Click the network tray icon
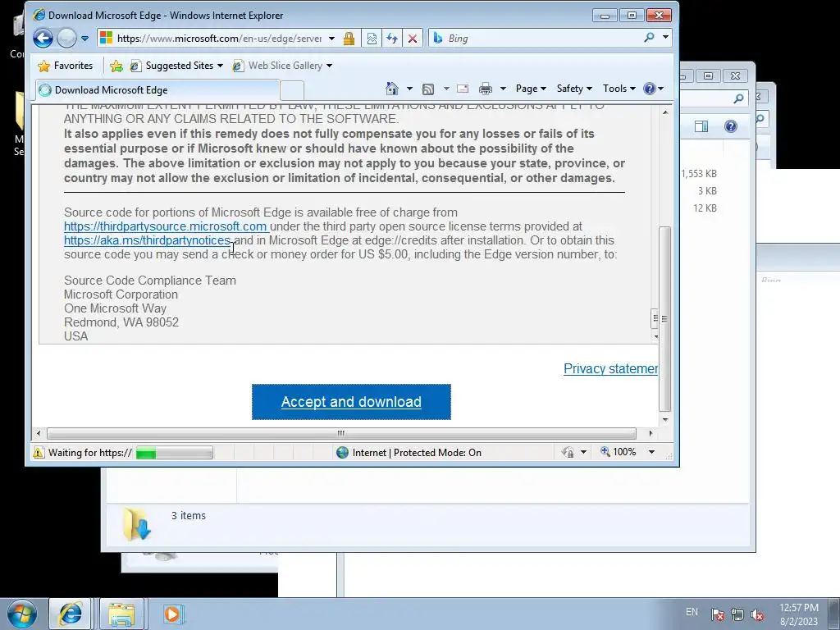The height and width of the screenshot is (630, 840). 737,614
